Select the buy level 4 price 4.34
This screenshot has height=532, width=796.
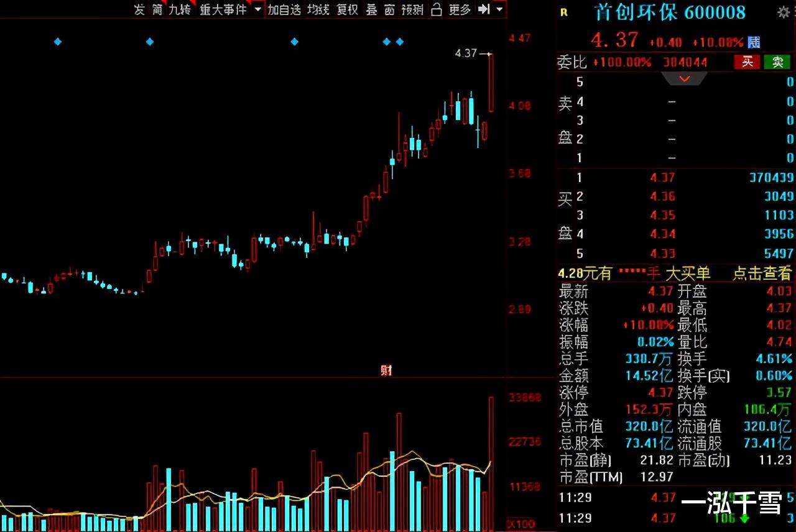pos(662,234)
